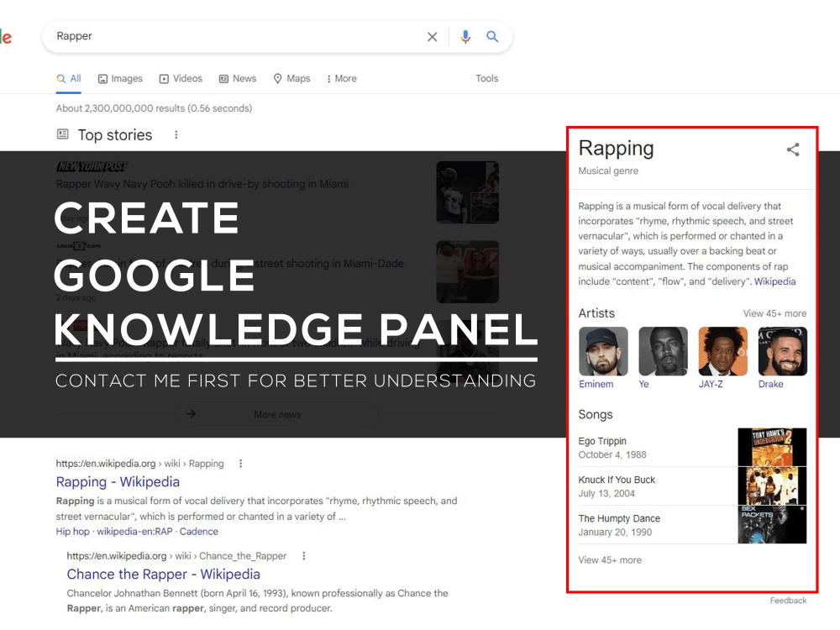Open Eminem's artist photo
The height and width of the screenshot is (630, 840).
(603, 351)
